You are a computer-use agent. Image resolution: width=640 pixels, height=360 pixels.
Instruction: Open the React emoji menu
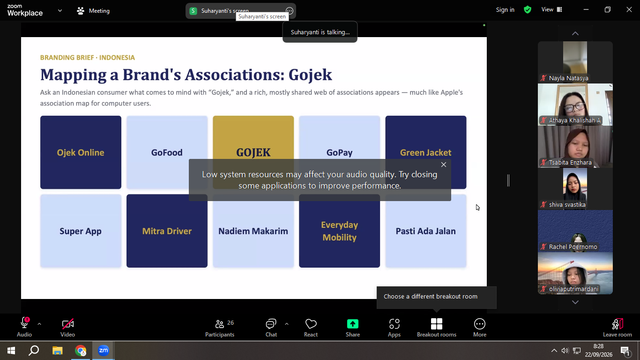click(311, 327)
